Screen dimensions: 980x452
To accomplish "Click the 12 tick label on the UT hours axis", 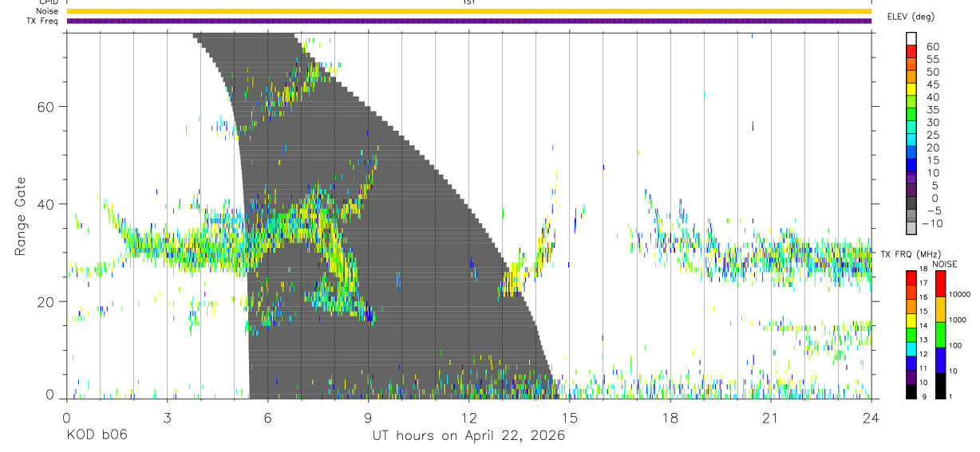I will click(x=468, y=417).
